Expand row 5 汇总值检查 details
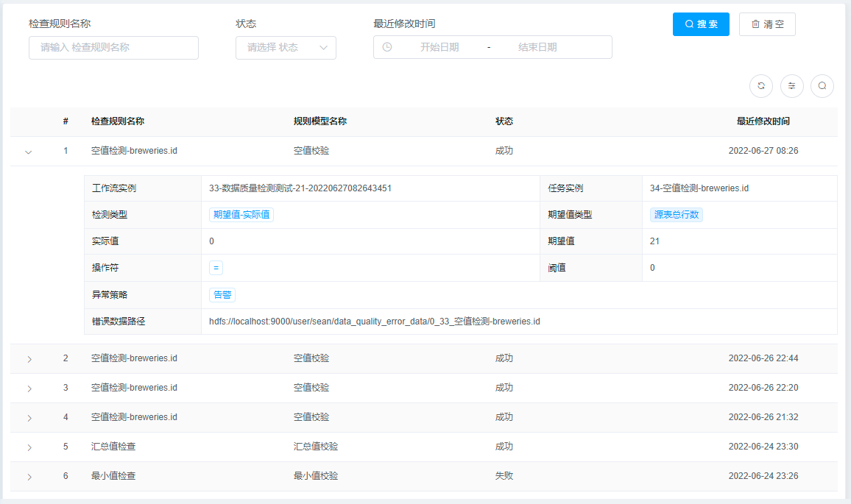 pos(29,447)
